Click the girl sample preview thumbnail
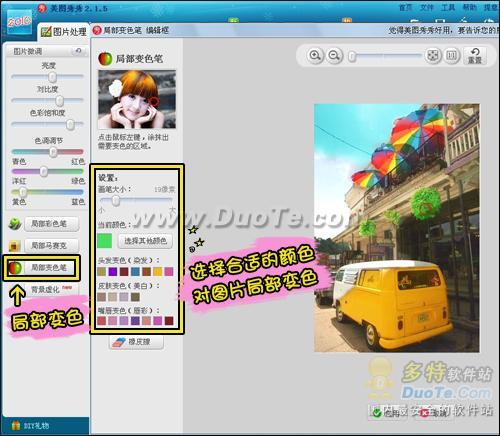This screenshot has height=436, width=500. tap(137, 99)
